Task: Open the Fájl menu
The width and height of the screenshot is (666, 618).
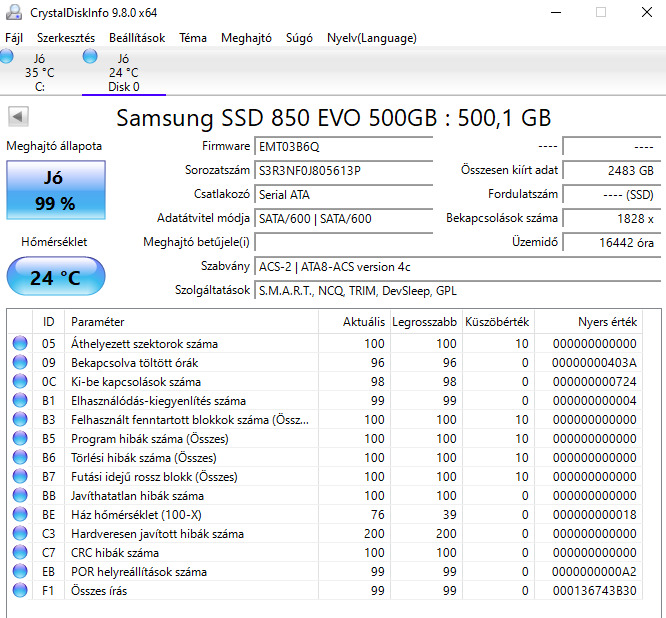Action: click(x=14, y=38)
